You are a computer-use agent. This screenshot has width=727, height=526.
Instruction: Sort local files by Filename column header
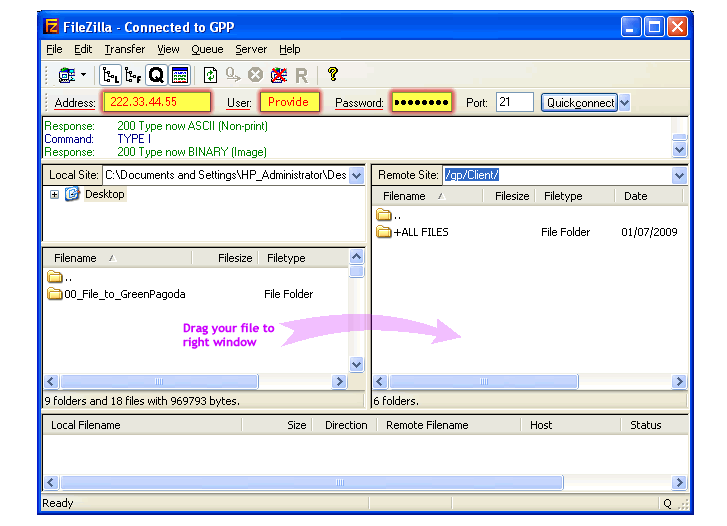76,258
